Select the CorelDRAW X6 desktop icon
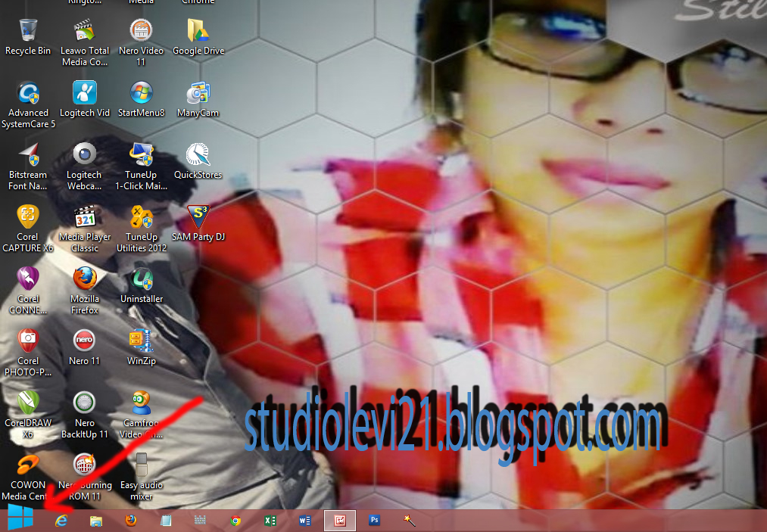The width and height of the screenshot is (767, 532). coord(28,415)
